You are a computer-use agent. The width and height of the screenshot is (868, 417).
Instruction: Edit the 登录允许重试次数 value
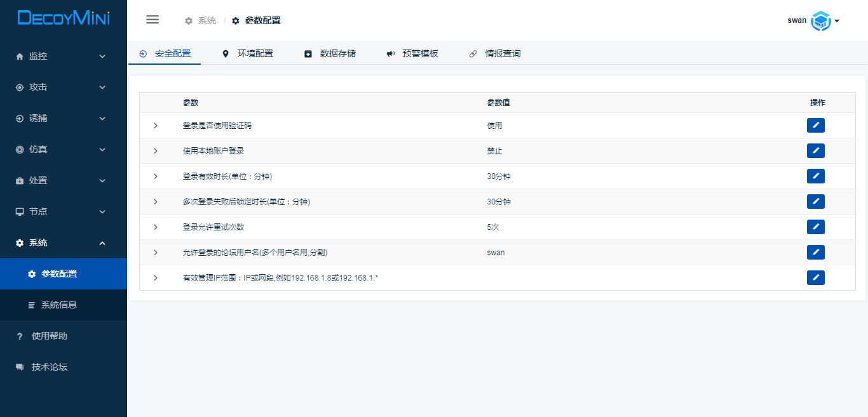coord(815,227)
